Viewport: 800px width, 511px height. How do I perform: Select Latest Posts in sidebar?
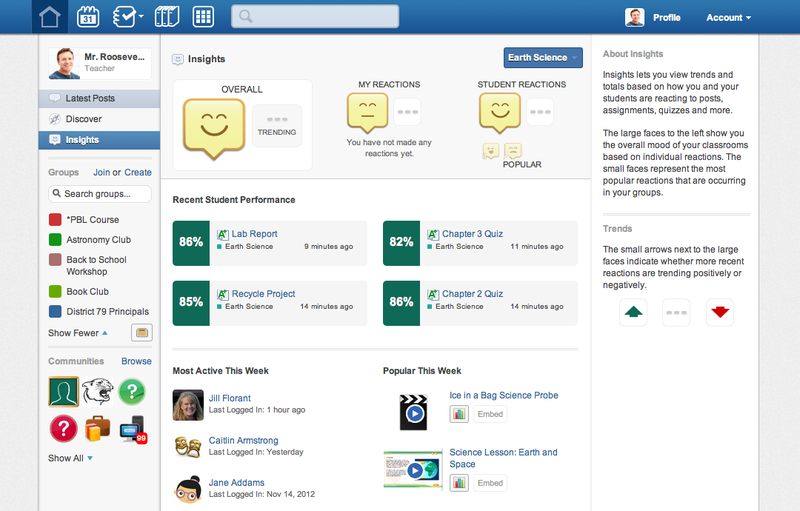90,98
